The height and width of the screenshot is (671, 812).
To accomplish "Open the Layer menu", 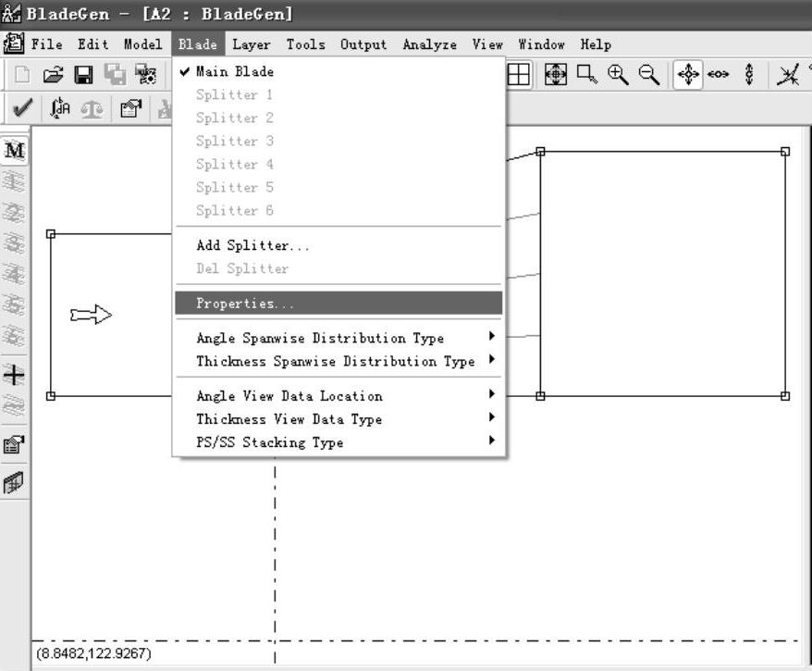I will tap(252, 44).
